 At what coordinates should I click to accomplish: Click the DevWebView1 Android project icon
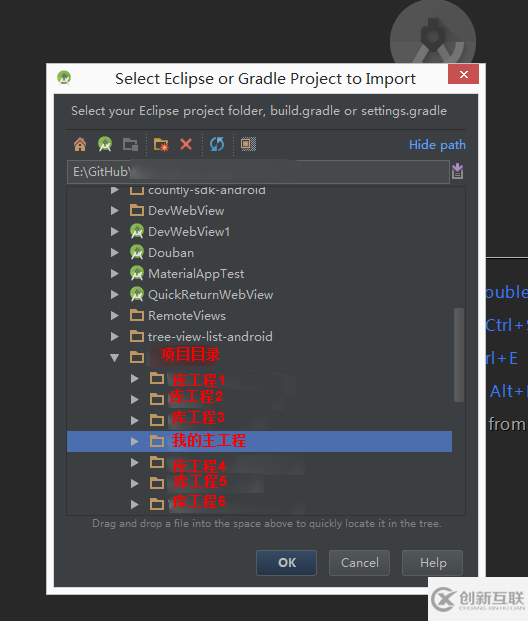[137, 231]
